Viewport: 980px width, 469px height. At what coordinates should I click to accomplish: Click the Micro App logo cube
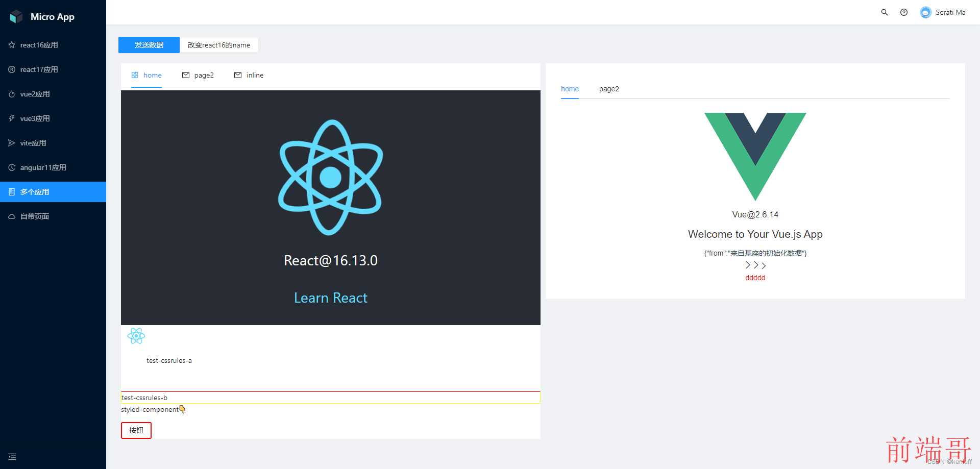[x=16, y=17]
